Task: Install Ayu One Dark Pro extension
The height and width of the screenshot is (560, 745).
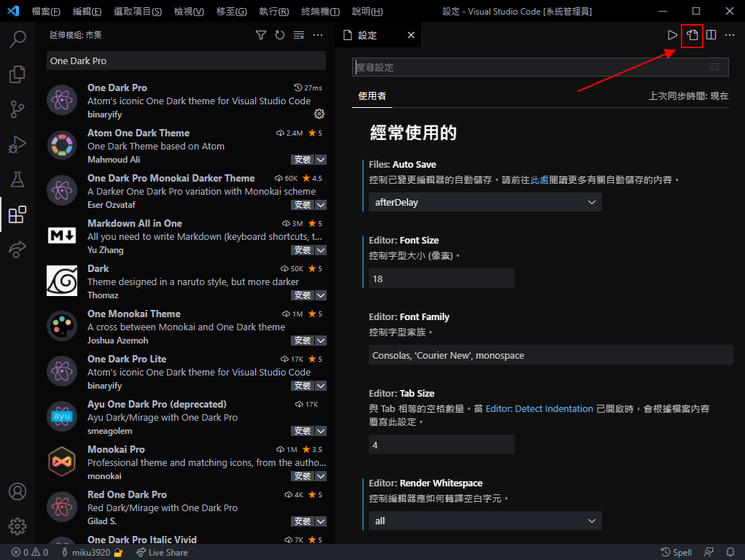Action: click(303, 431)
